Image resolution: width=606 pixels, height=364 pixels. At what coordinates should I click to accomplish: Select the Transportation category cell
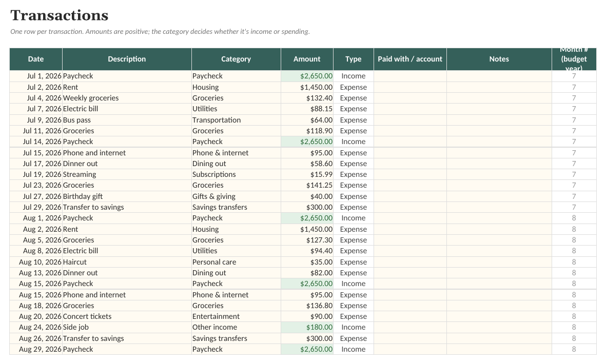point(236,120)
